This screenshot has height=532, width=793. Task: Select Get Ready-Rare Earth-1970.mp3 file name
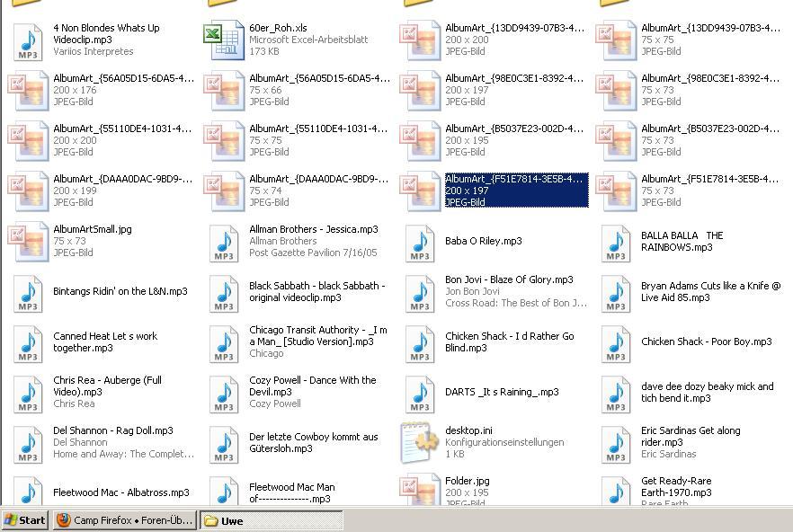676,486
